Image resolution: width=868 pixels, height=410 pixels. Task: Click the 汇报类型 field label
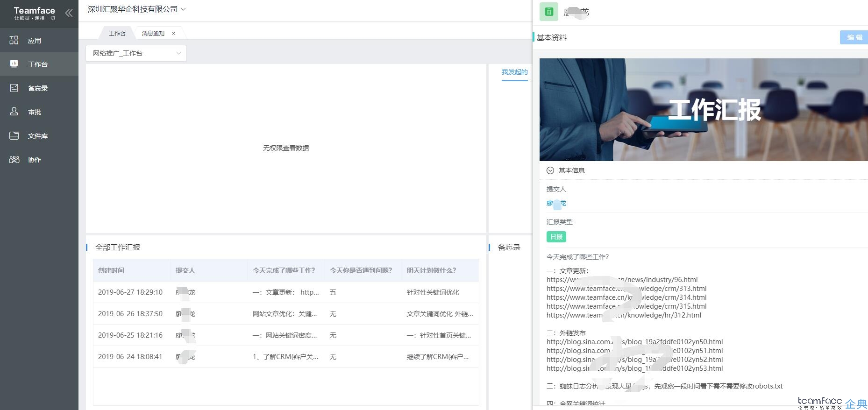pos(560,222)
